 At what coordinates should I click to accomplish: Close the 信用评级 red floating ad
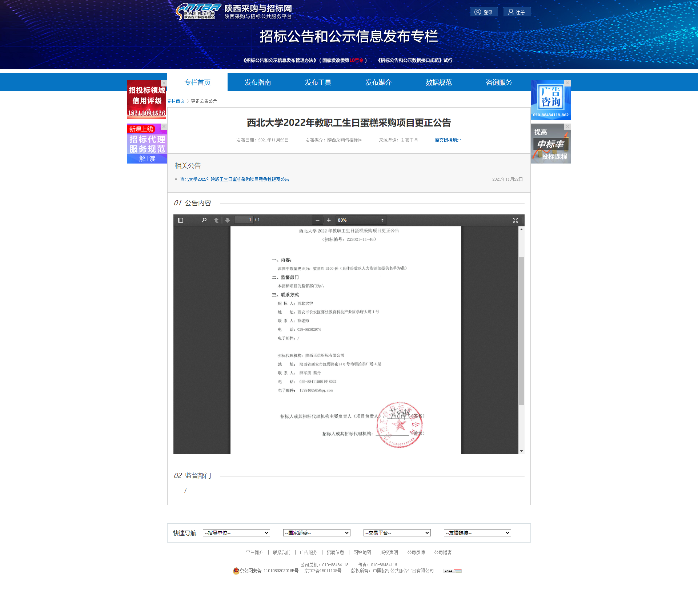pyautogui.click(x=164, y=83)
